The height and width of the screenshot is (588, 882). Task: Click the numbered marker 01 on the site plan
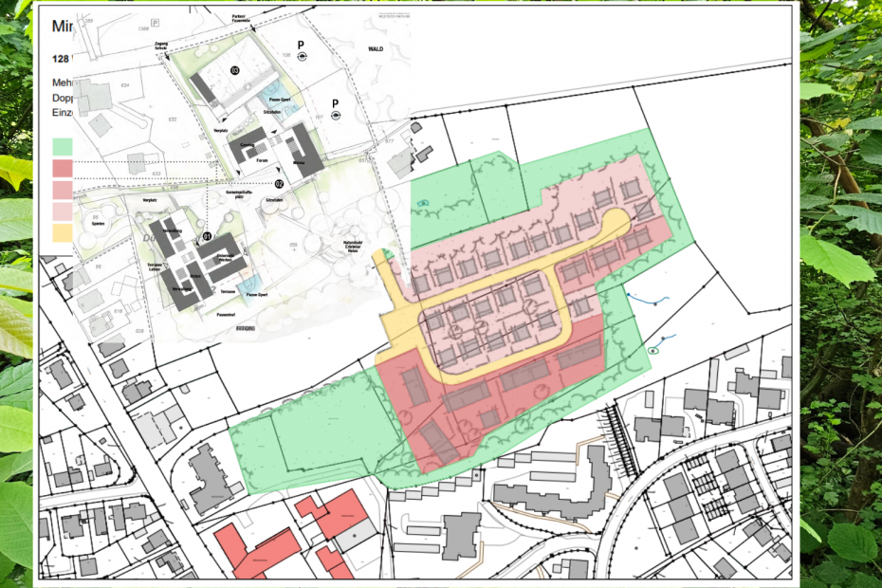click(x=207, y=233)
